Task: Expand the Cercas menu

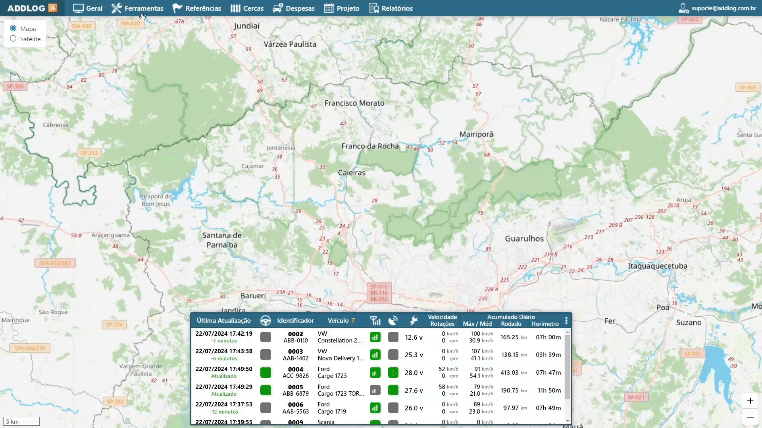Action: pos(246,8)
